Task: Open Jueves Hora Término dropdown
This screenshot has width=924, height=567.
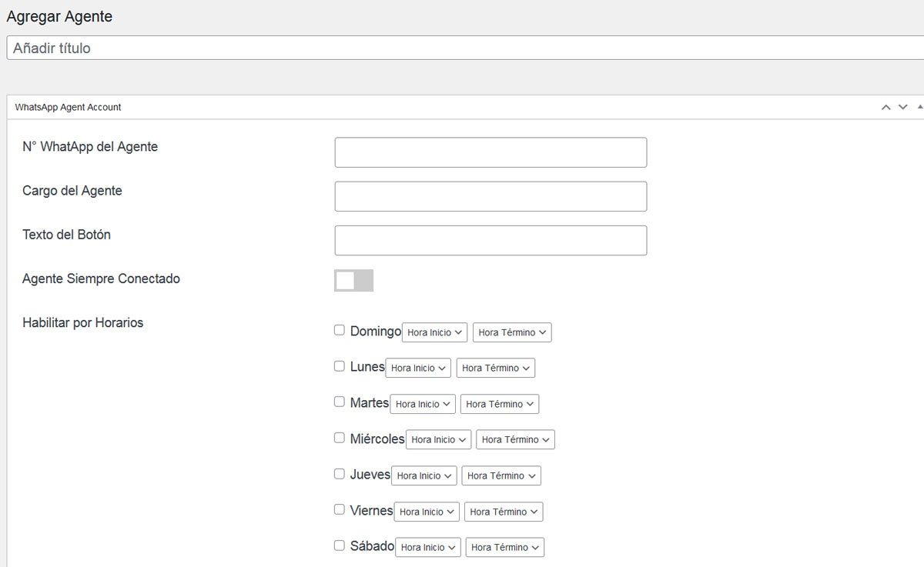Action: (501, 475)
